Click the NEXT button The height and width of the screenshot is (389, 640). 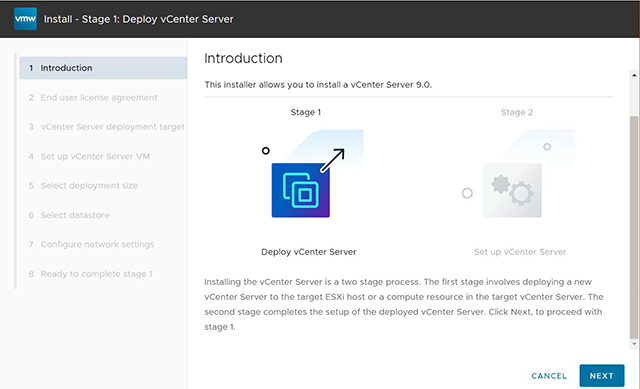pos(602,376)
